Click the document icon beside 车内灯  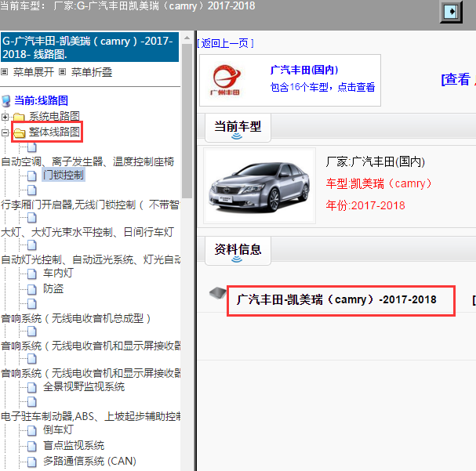32,274
